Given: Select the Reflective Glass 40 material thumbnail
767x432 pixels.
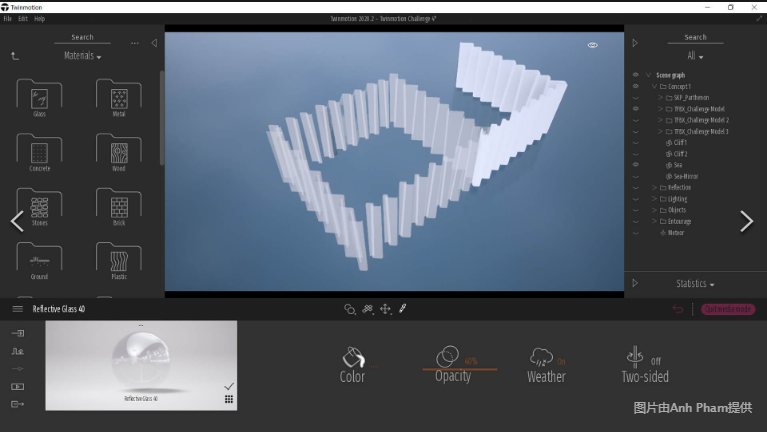Looking at the screenshot, I should pos(141,365).
